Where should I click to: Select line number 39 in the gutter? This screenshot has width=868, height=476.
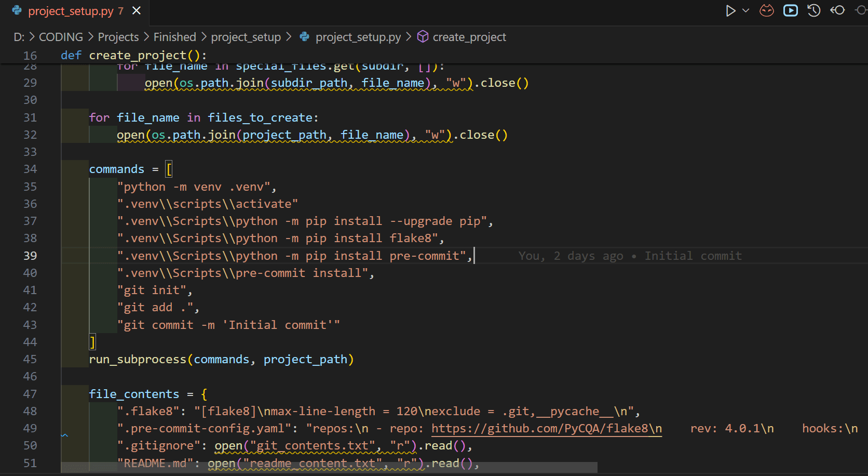tap(30, 255)
